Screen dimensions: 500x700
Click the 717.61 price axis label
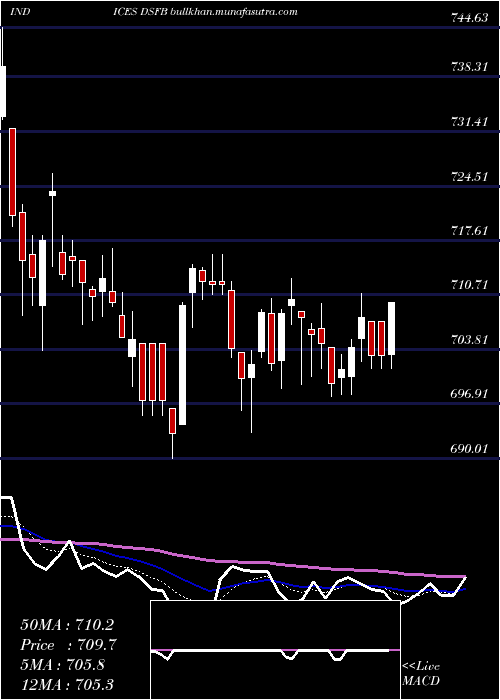click(x=469, y=231)
